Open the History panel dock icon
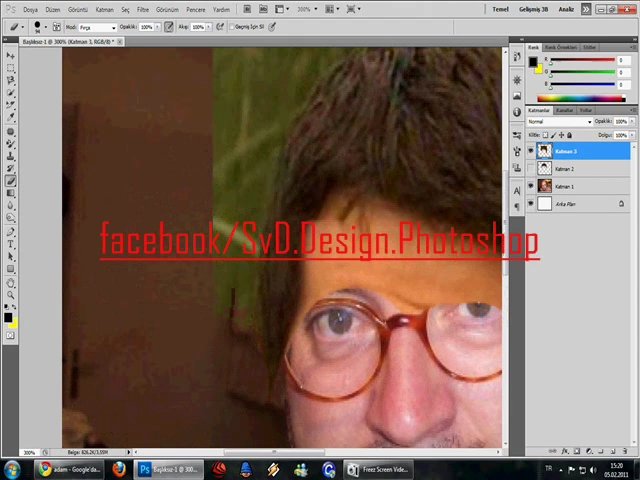640x480 pixels. pyautogui.click(x=517, y=57)
